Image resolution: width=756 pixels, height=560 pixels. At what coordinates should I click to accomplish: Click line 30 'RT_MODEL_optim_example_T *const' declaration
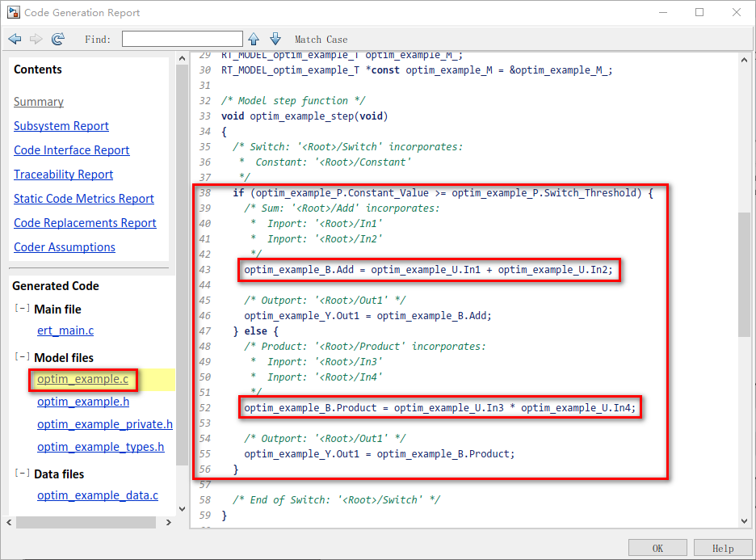(x=417, y=70)
